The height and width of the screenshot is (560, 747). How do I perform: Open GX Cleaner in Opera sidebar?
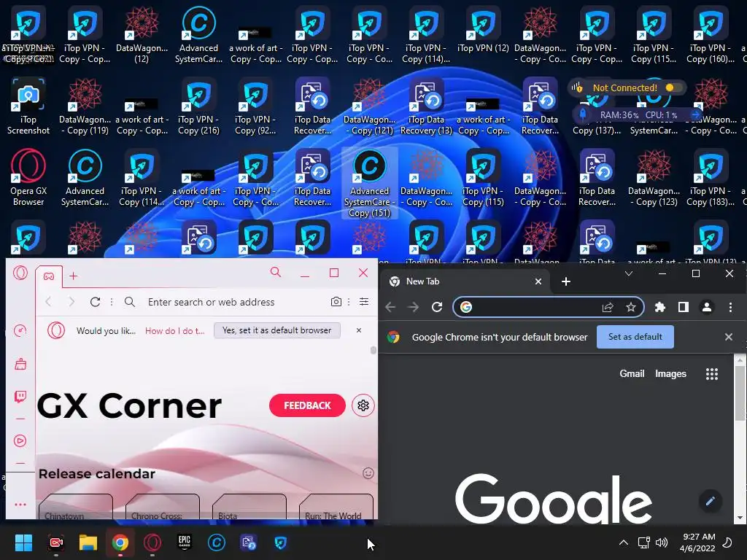point(20,365)
